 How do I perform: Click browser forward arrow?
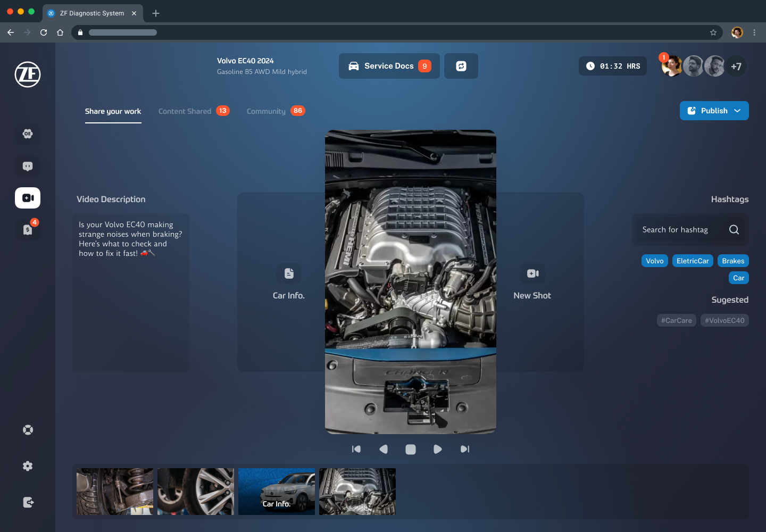[27, 32]
